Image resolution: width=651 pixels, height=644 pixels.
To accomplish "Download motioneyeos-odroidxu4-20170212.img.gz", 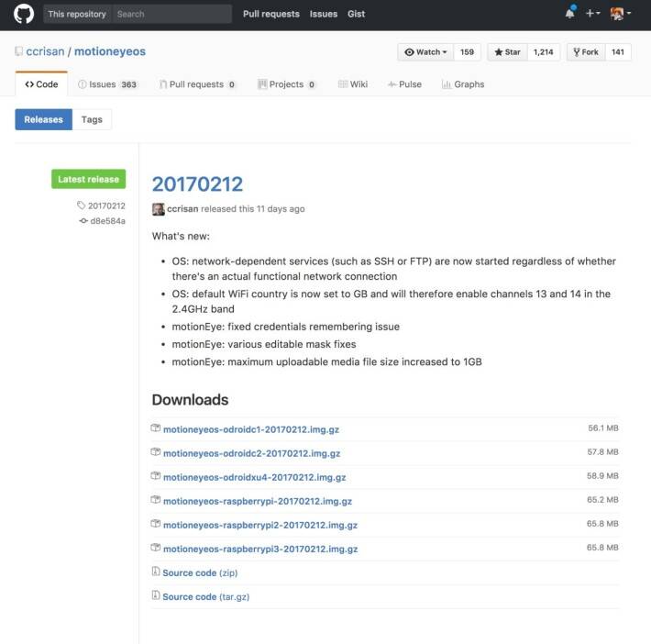I will tap(255, 477).
